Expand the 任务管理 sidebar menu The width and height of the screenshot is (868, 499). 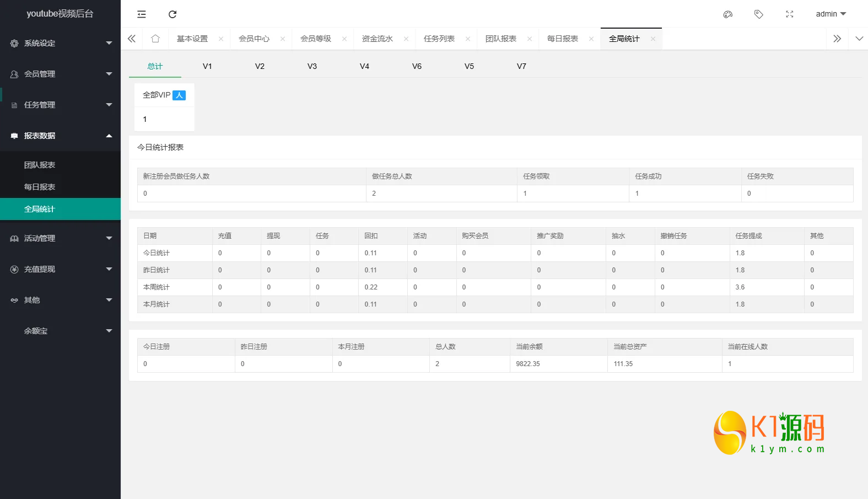click(60, 105)
